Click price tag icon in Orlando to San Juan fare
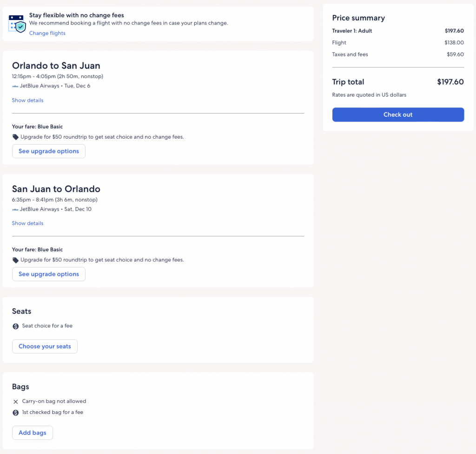The width and height of the screenshot is (476, 454). tap(16, 137)
